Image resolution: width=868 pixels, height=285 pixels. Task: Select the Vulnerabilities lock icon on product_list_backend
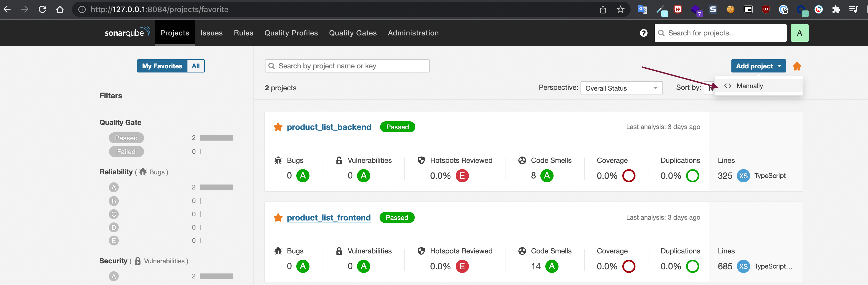(x=338, y=160)
